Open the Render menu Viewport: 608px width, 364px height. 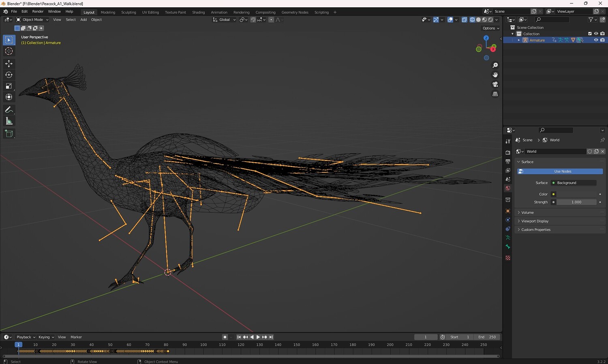tap(38, 11)
